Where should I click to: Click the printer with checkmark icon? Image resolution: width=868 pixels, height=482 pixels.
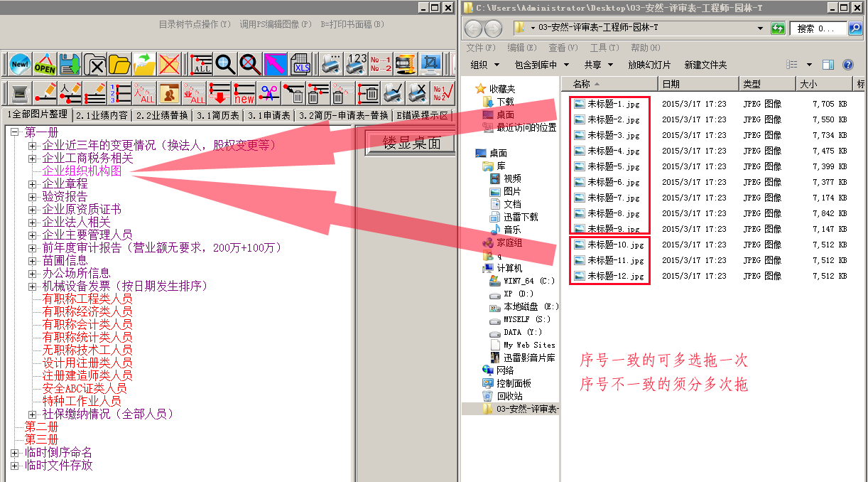[x=393, y=92]
